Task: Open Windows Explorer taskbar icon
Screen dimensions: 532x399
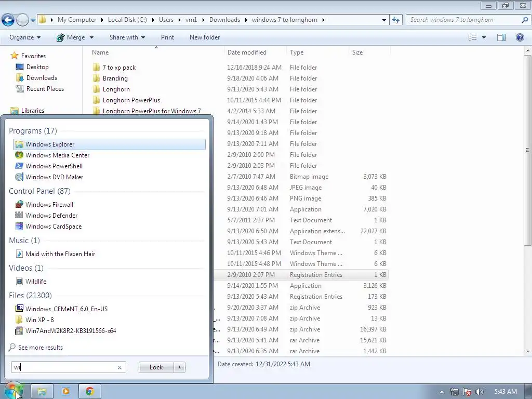Action: click(x=42, y=392)
